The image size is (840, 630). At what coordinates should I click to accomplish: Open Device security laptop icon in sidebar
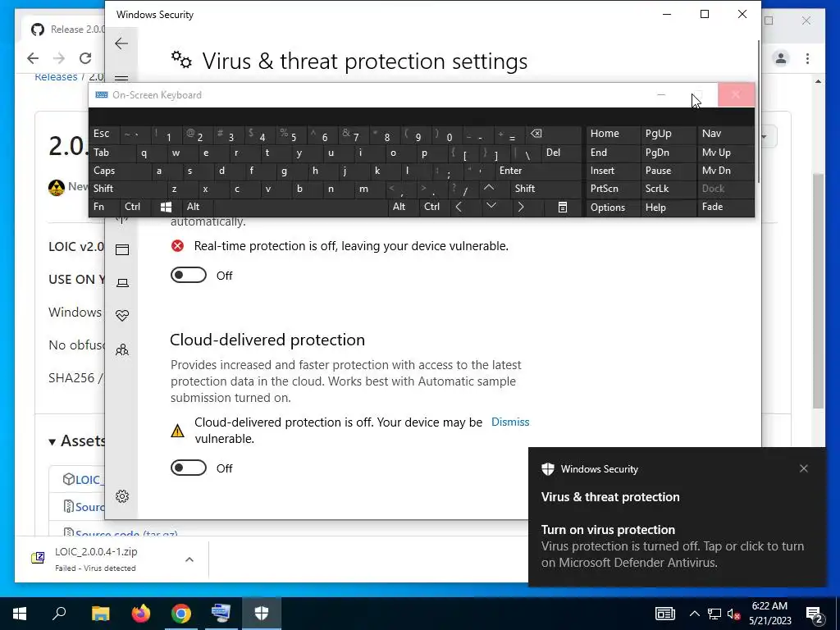coord(122,283)
